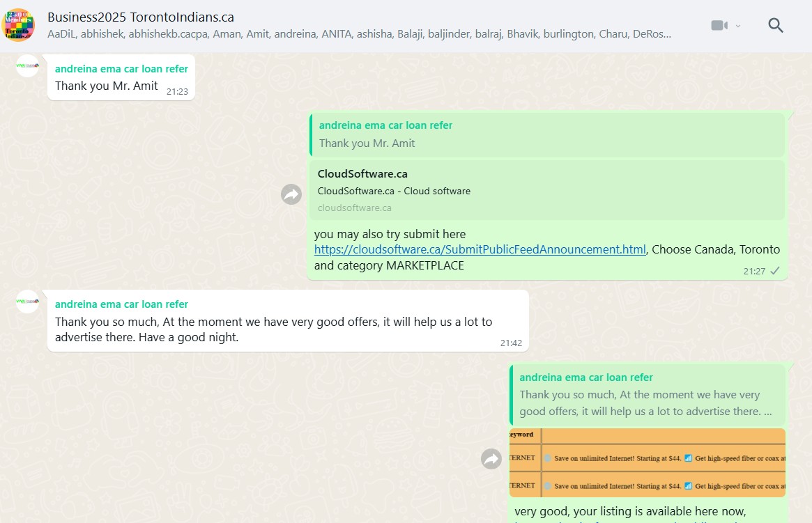Start a video call in the group
The image size is (812, 523).
tap(719, 26)
